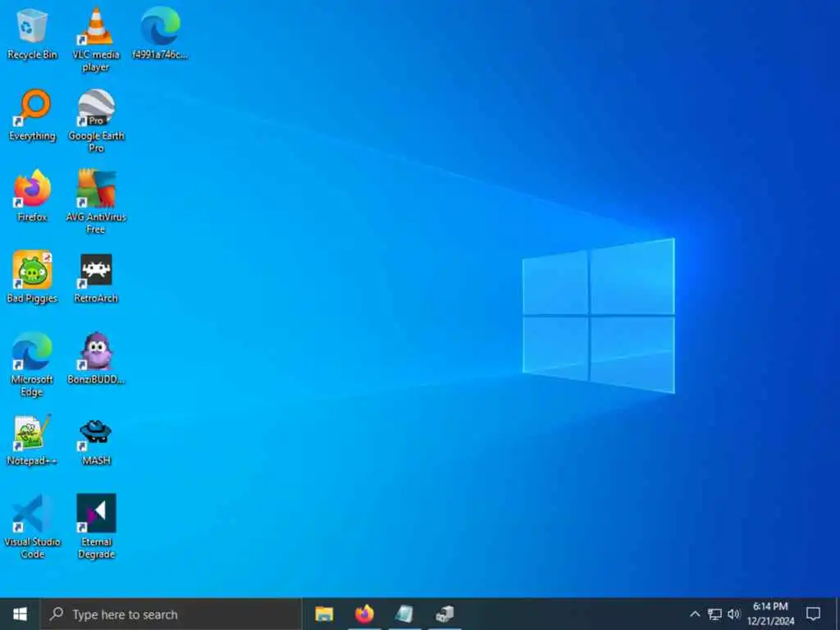840x630 pixels.
Task: Select the Notepad++ shortcut
Action: click(32, 441)
